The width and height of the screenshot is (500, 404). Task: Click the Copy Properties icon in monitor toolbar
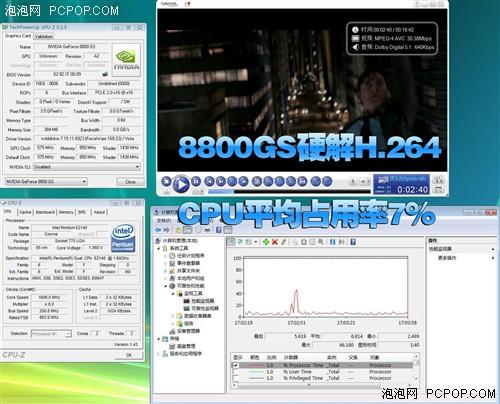click(295, 242)
